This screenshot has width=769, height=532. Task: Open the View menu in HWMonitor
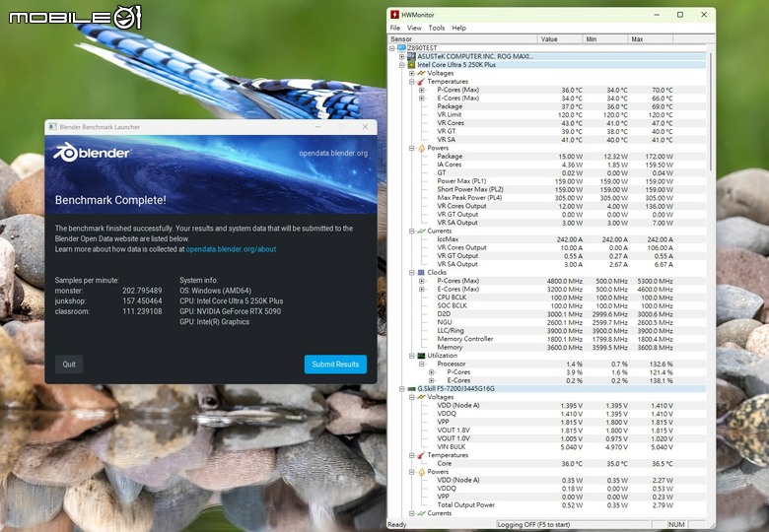(414, 28)
